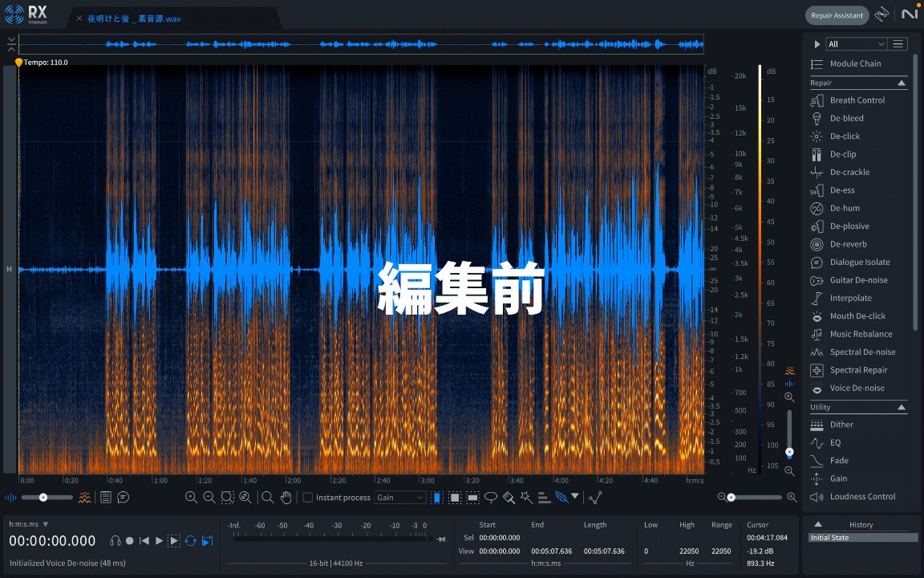Toggle the Time-frequency selection tool
Viewport: 924px width, 578px height.
[455, 498]
